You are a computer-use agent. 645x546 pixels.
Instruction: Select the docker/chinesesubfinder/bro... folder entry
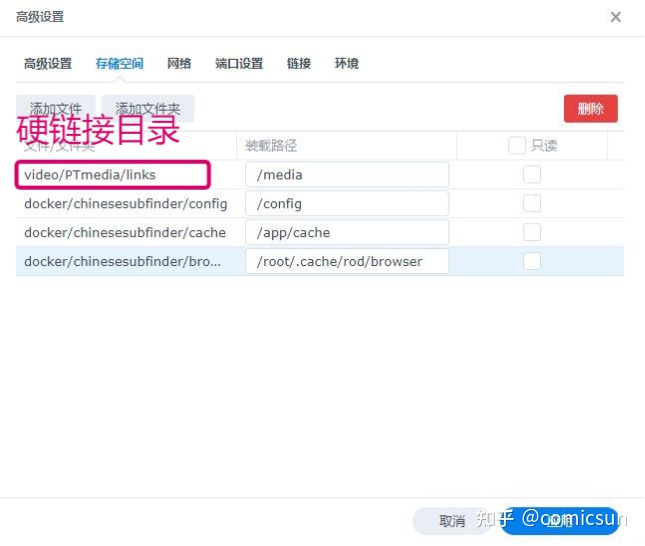coord(122,261)
